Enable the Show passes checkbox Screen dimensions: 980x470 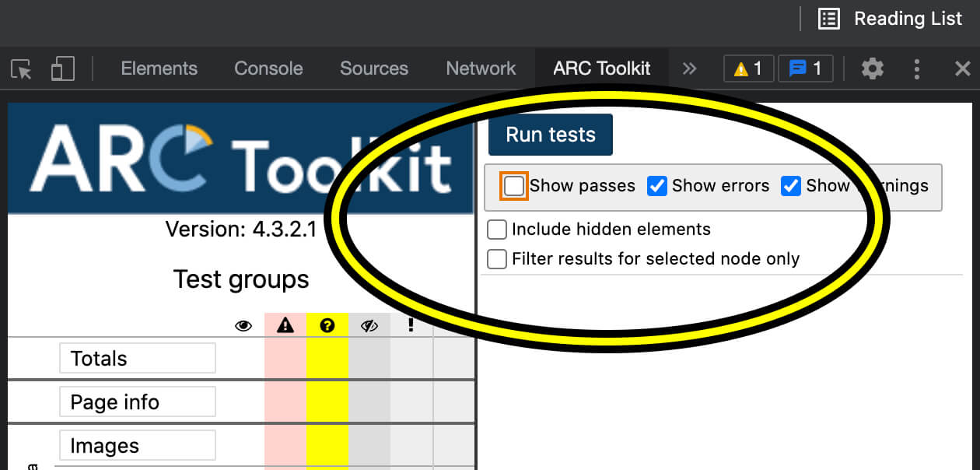pyautogui.click(x=514, y=186)
